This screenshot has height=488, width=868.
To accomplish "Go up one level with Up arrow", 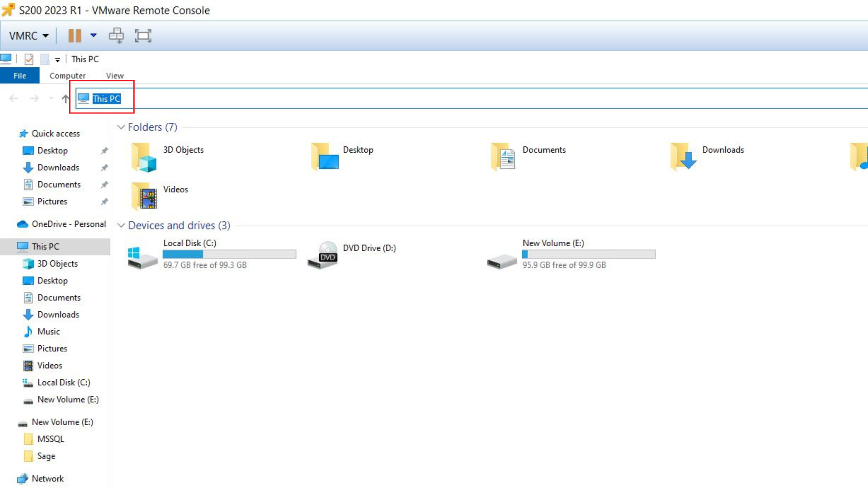I will pyautogui.click(x=66, y=99).
